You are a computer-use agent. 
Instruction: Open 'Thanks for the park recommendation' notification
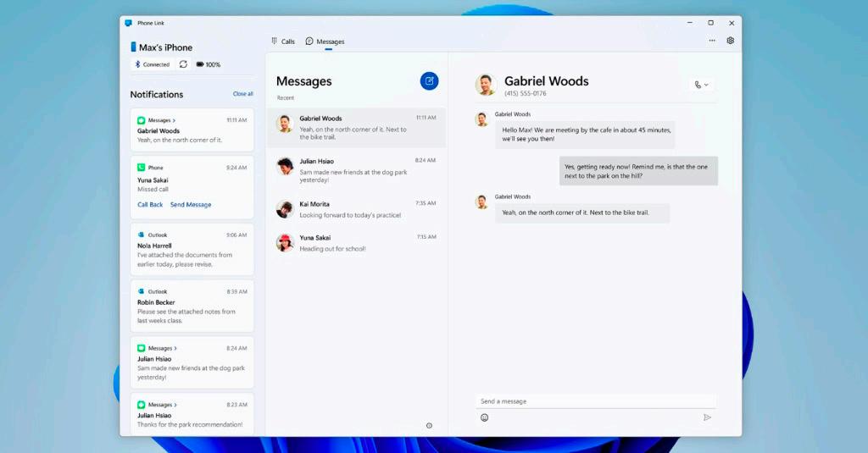pos(192,414)
